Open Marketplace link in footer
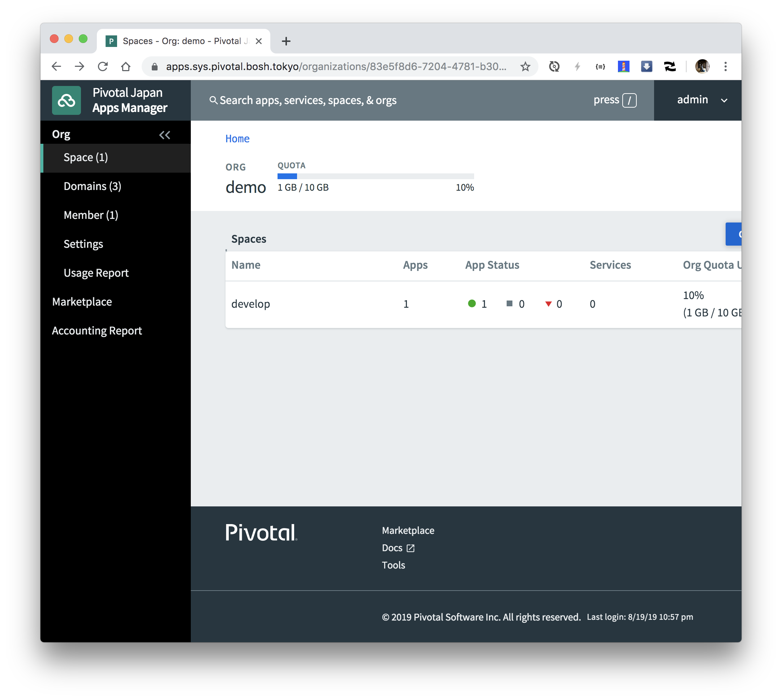Screen dimensions: 782x700 408,530
